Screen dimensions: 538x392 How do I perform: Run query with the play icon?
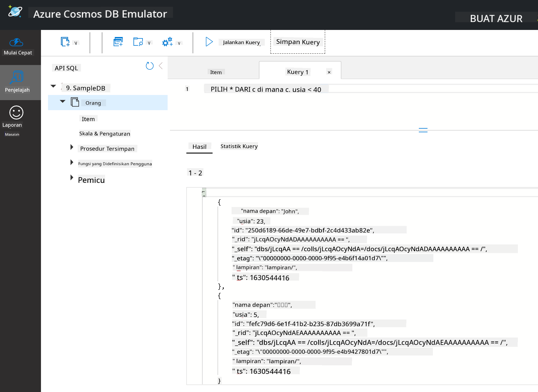click(x=209, y=42)
